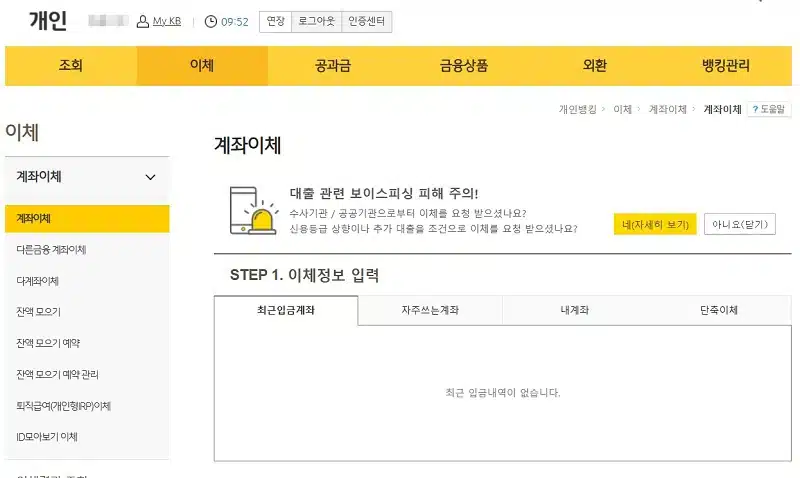Screen dimensions: 800x478
Task: Switch to the 내계좌 tab
Action: (574, 311)
